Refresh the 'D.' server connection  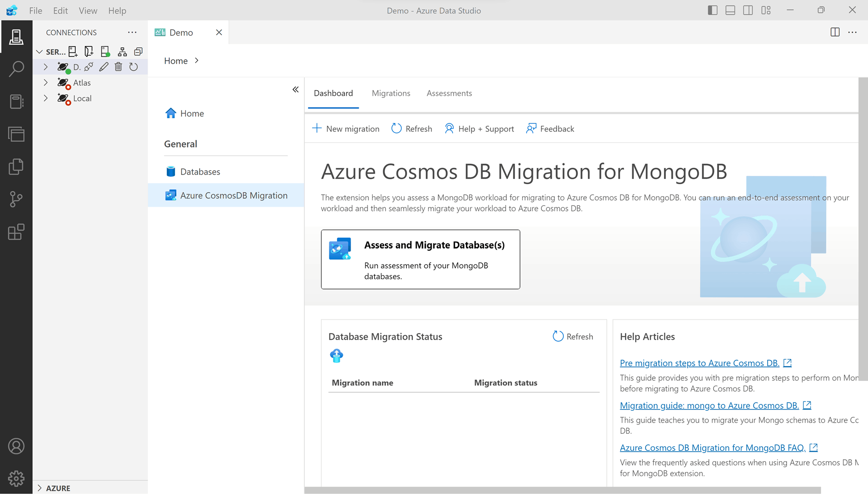[x=134, y=67]
